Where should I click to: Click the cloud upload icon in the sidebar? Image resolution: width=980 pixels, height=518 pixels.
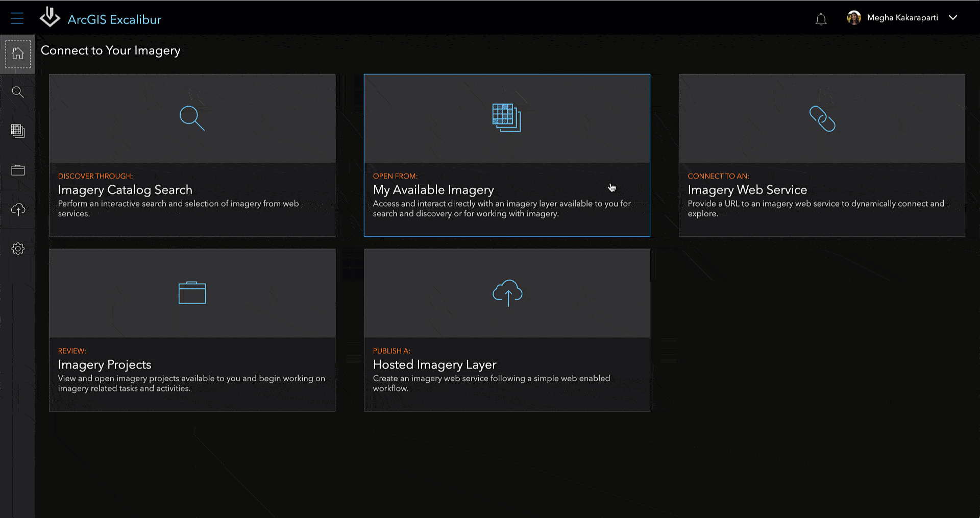click(x=18, y=209)
